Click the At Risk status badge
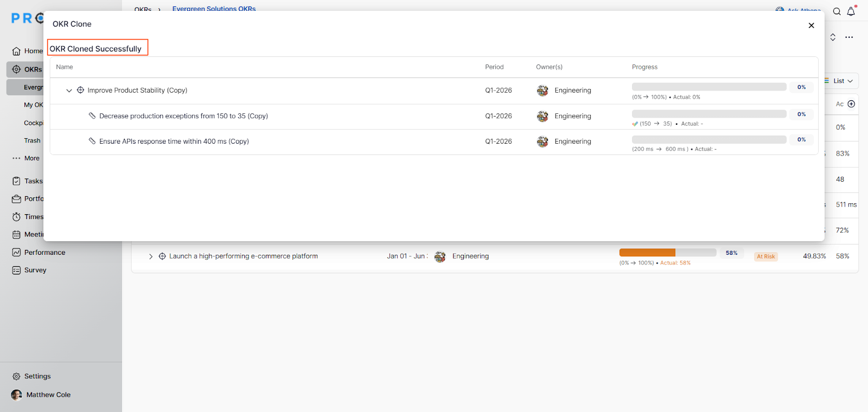Viewport: 868px width, 412px height. click(x=765, y=256)
